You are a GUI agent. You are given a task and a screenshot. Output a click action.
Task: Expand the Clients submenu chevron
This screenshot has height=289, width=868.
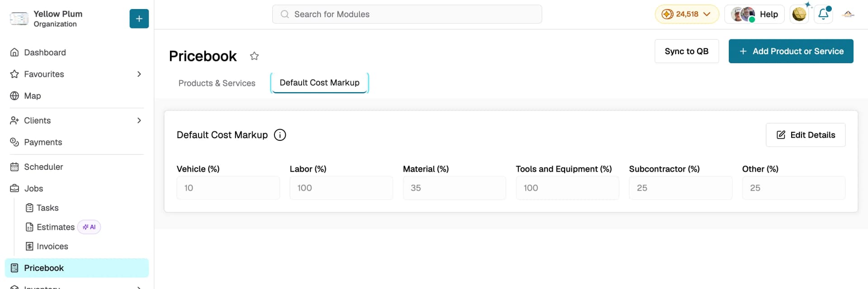click(139, 121)
